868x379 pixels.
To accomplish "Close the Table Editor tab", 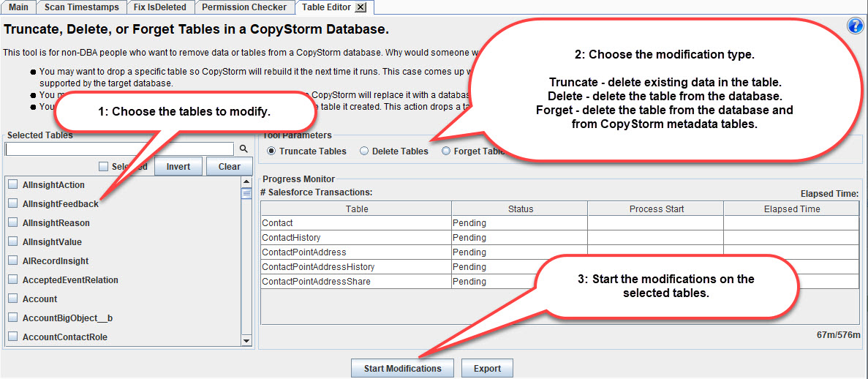I will (x=360, y=7).
